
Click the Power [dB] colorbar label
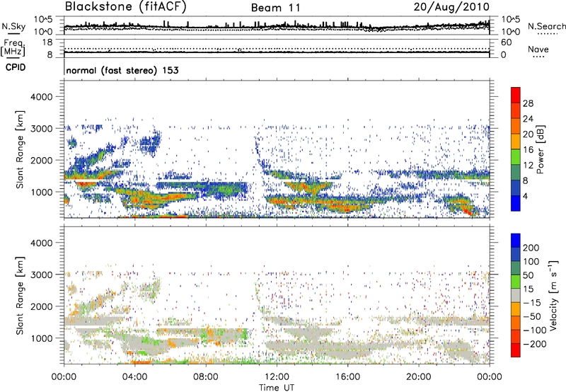pyautogui.click(x=540, y=149)
